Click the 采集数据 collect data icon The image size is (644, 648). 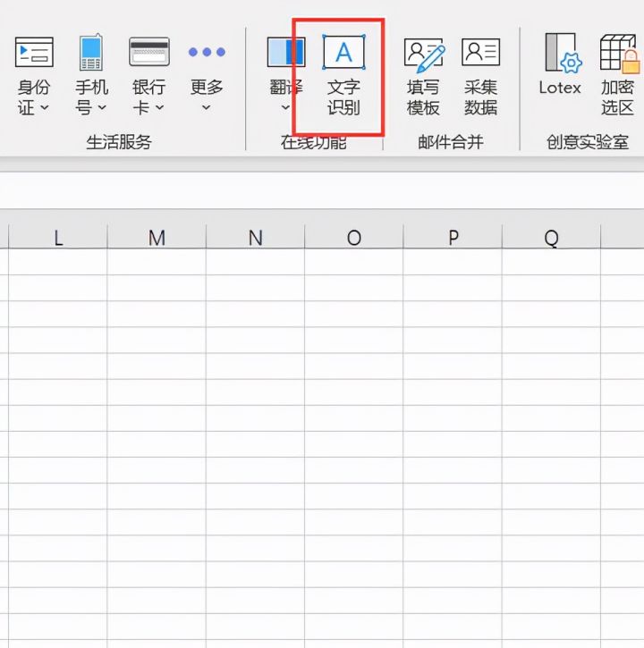coord(480,52)
